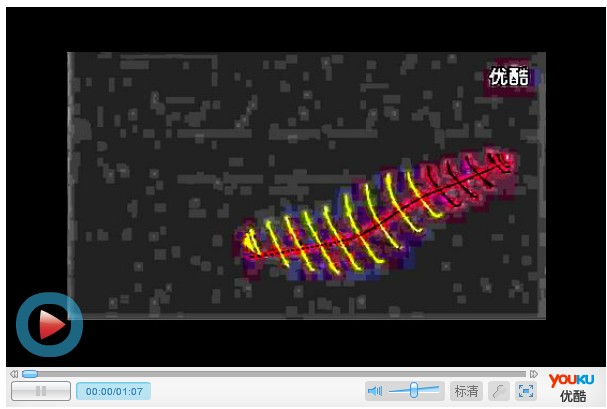The image size is (607, 409).
Task: Click the video progress bar handle
Action: [x=30, y=374]
